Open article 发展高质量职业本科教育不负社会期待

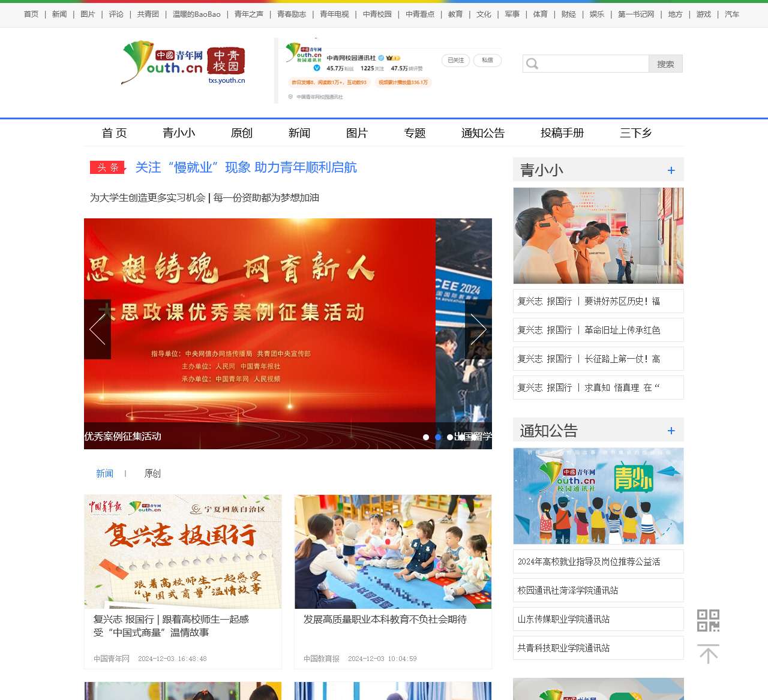(x=385, y=619)
